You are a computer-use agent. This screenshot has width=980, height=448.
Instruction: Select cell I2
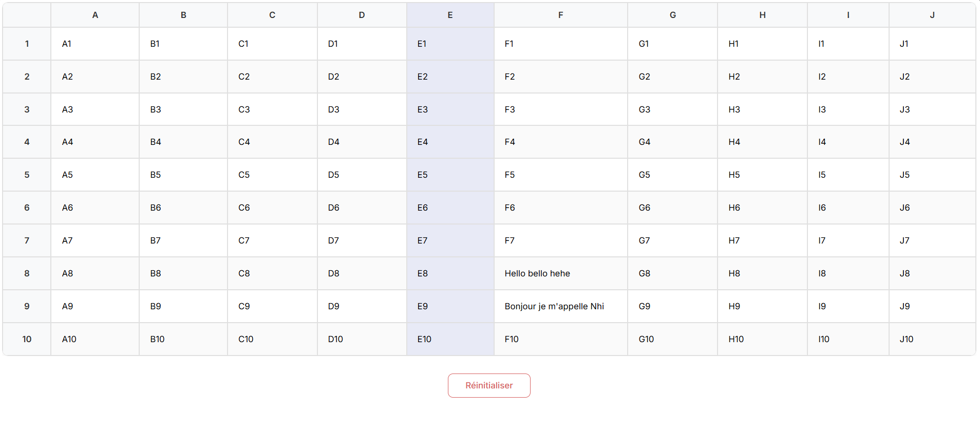pos(848,77)
